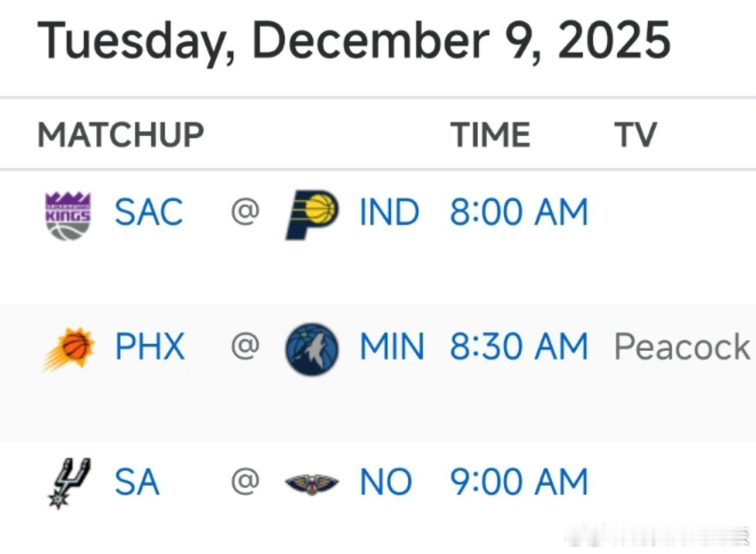Open the IND team link

tap(389, 212)
